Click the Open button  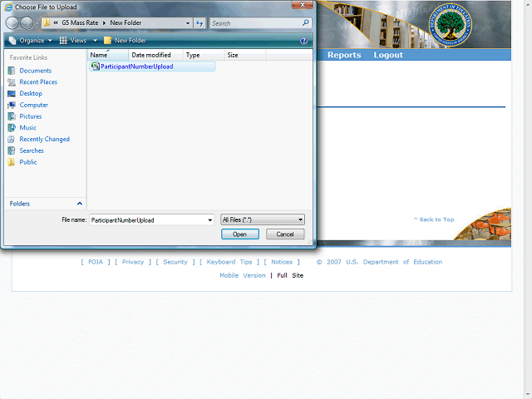click(240, 234)
